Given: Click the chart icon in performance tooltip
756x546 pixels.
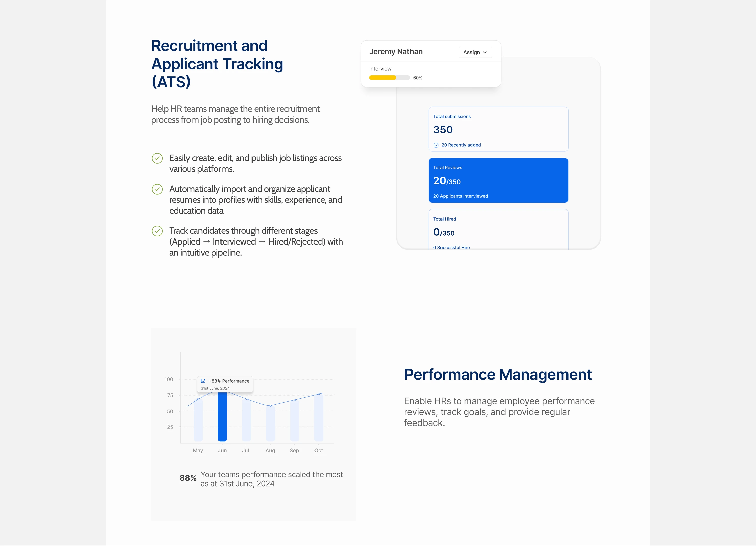Looking at the screenshot, I should pos(203,381).
